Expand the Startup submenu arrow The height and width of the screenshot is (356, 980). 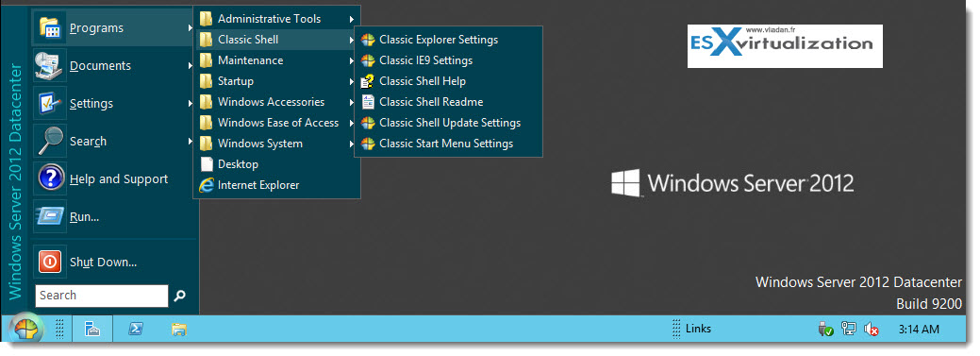click(352, 81)
